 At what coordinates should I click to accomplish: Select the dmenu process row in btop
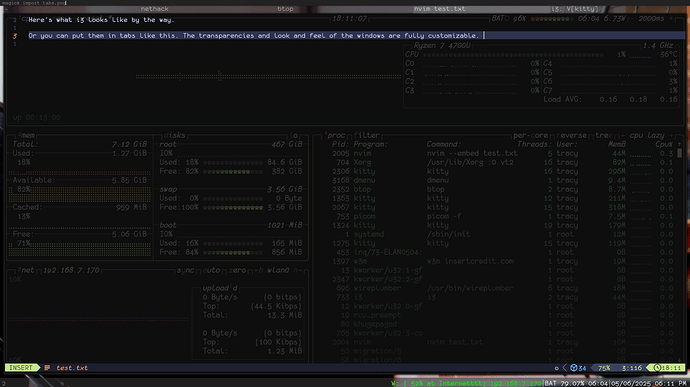(x=502, y=180)
